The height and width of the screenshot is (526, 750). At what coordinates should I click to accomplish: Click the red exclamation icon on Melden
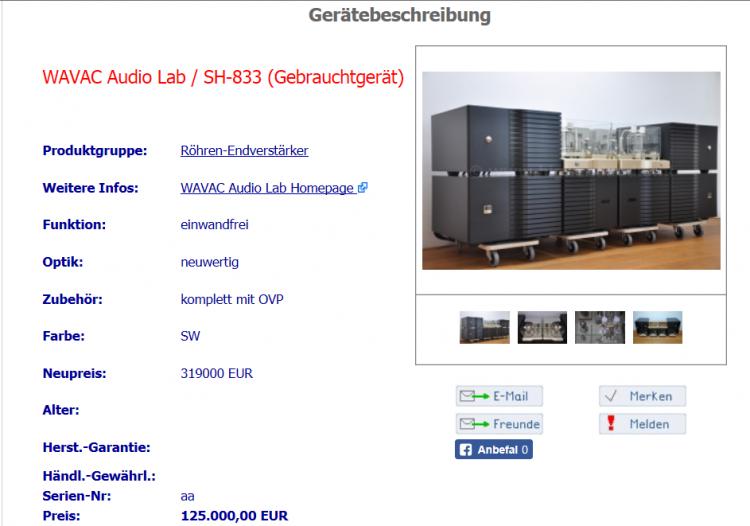coord(611,423)
